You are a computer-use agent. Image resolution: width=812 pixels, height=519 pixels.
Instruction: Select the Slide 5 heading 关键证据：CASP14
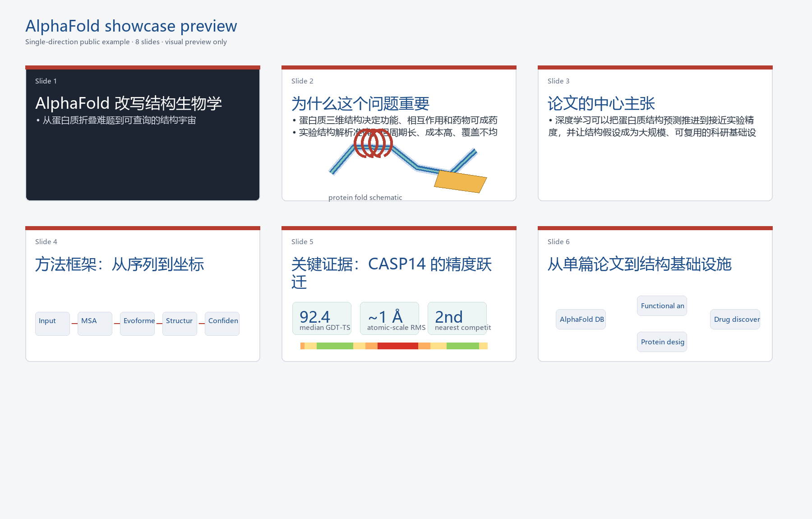coord(392,273)
